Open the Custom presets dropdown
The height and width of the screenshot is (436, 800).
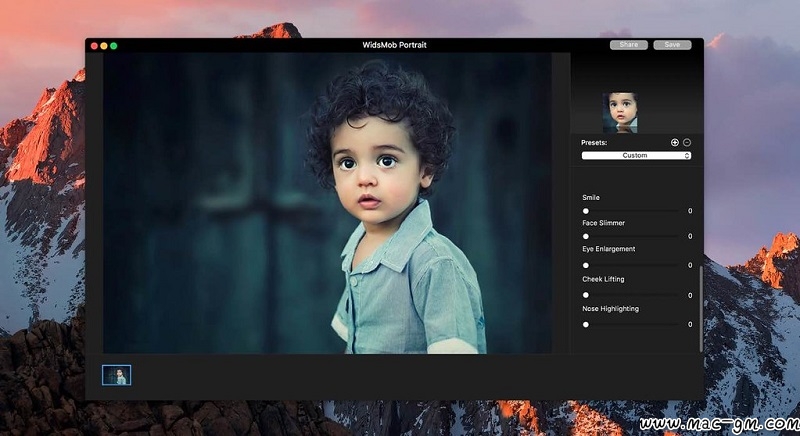636,156
